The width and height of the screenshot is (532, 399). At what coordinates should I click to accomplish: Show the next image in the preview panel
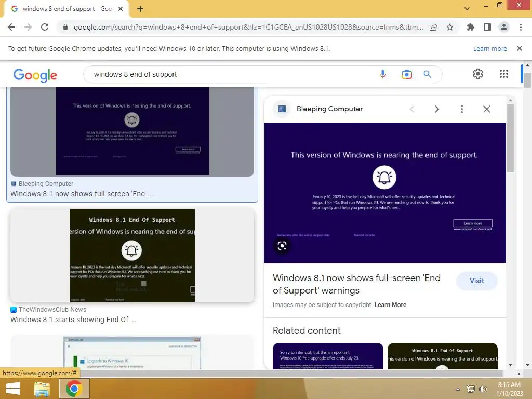tap(436, 109)
